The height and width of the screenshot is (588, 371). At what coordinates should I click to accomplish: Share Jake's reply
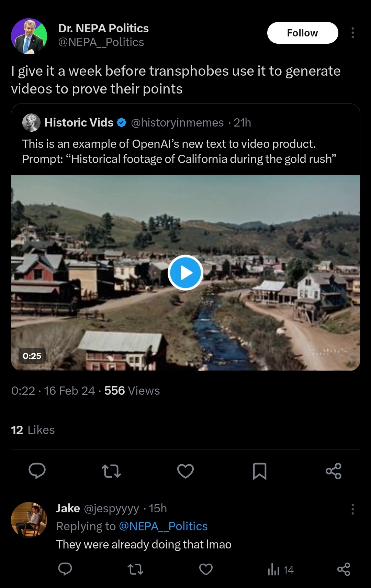(x=344, y=569)
